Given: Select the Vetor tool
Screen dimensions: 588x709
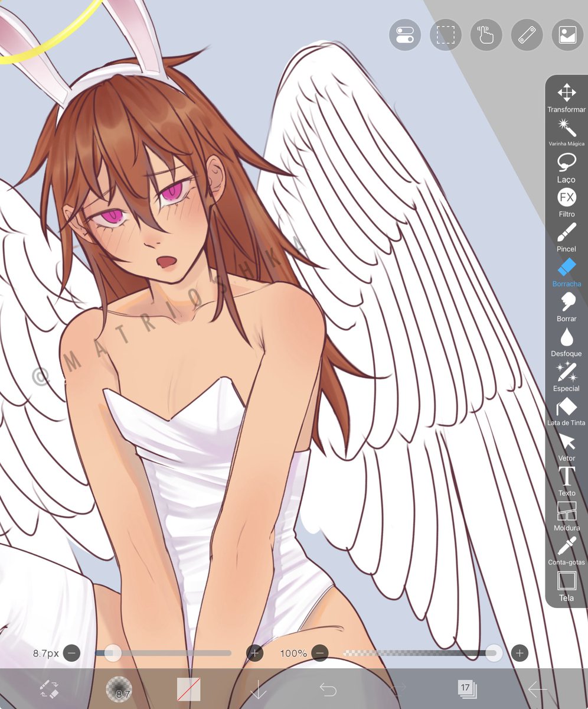Looking at the screenshot, I should coord(567,447).
